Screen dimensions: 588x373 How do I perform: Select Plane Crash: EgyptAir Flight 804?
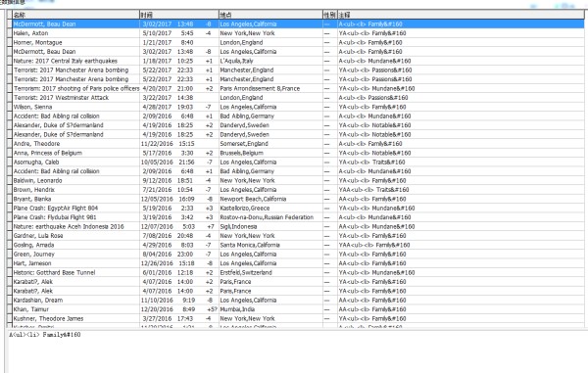(56, 209)
